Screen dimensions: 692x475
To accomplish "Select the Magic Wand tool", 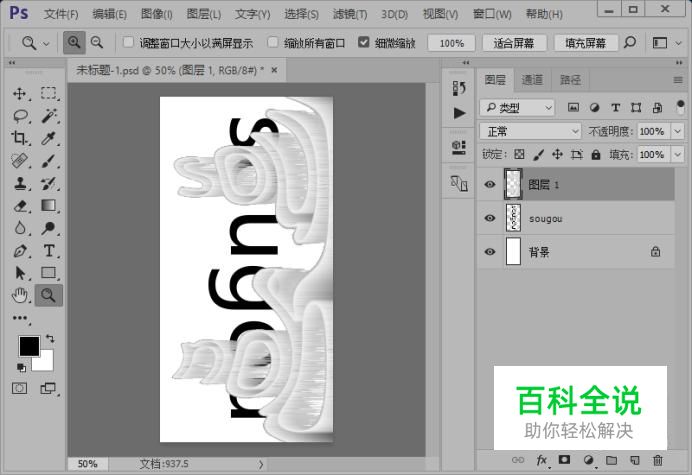I will pyautogui.click(x=49, y=116).
